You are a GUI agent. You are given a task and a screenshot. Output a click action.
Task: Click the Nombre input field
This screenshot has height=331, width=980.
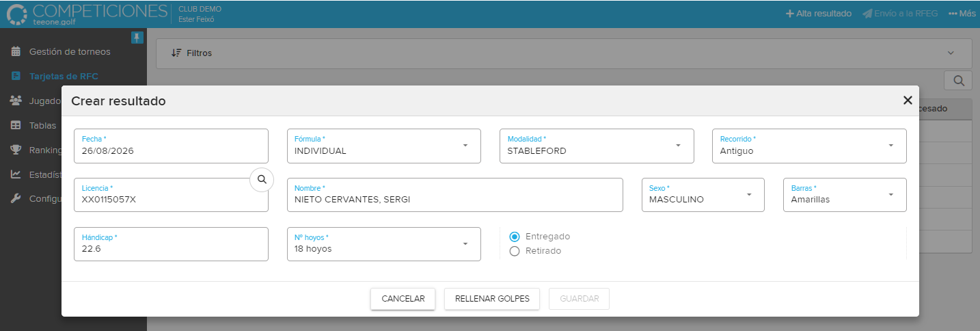click(455, 195)
